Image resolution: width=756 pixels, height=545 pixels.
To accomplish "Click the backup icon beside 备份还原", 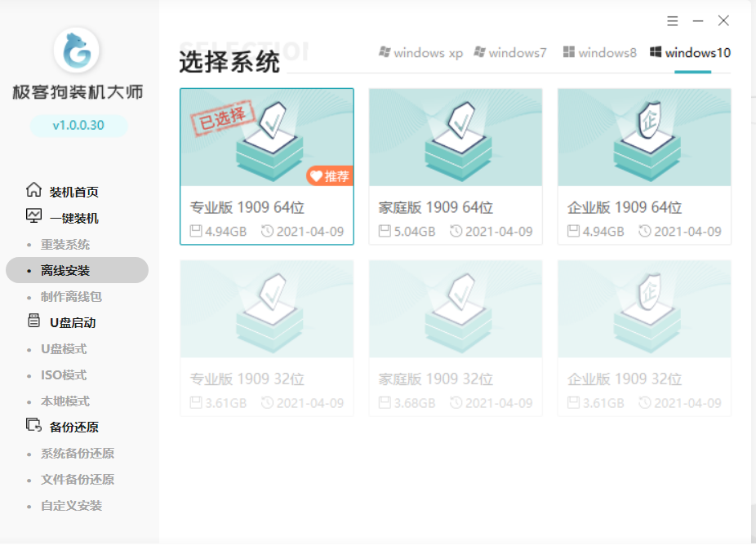I will [33, 425].
